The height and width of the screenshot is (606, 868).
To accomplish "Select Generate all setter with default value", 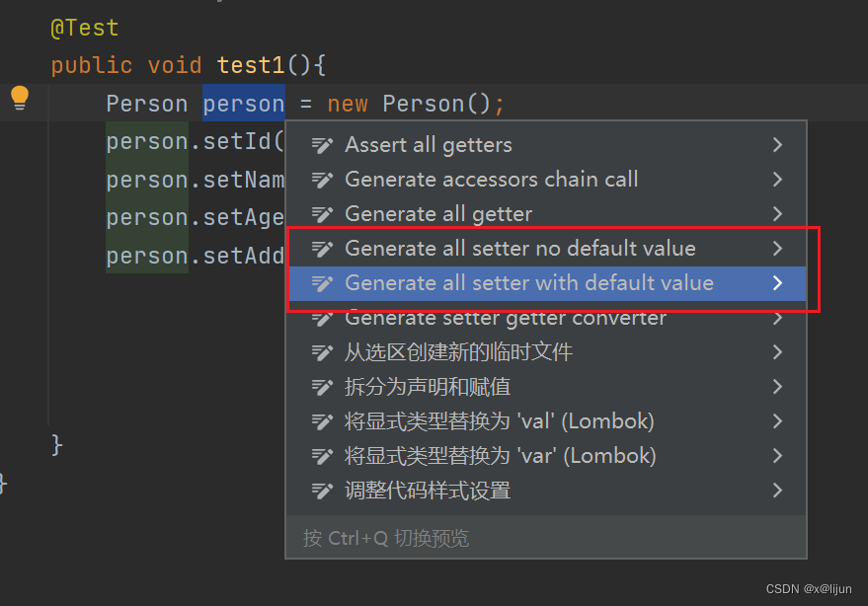I will pyautogui.click(x=546, y=283).
